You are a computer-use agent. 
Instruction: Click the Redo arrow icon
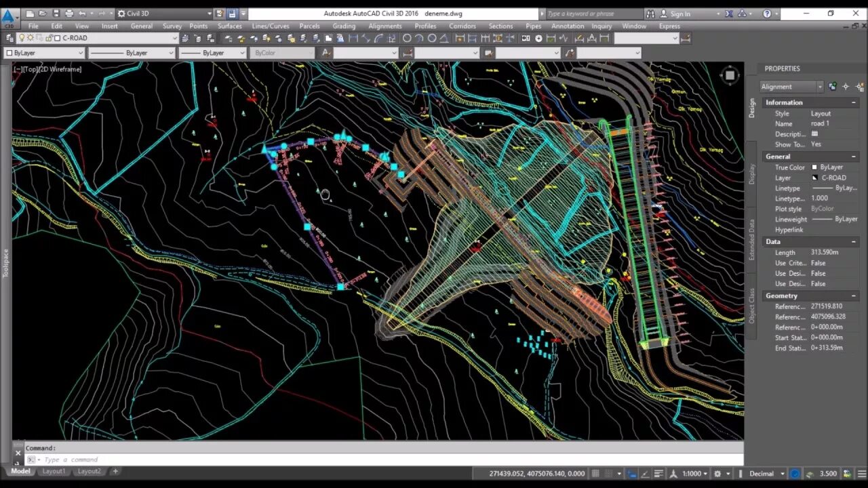(x=101, y=14)
